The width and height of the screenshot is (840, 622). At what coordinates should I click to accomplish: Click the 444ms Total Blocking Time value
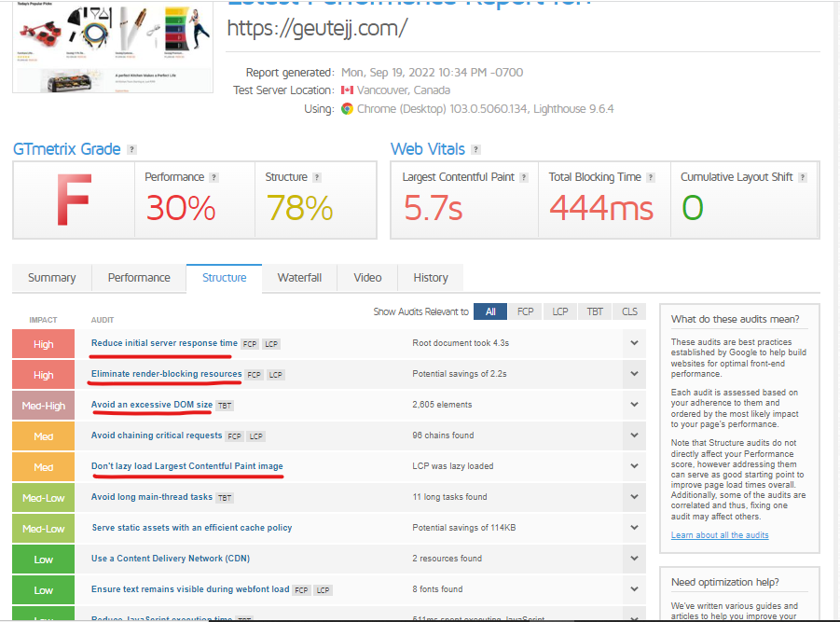(601, 208)
